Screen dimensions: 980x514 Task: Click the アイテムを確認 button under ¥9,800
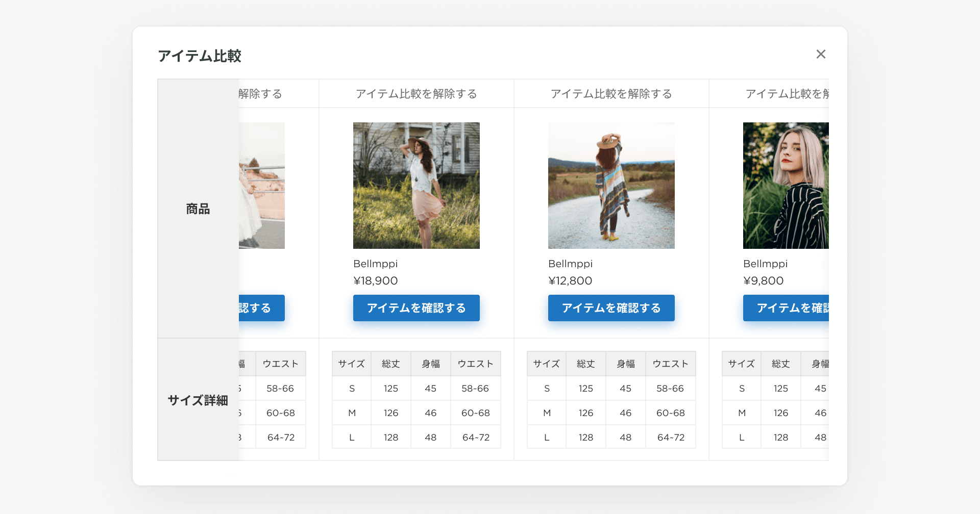click(x=786, y=308)
